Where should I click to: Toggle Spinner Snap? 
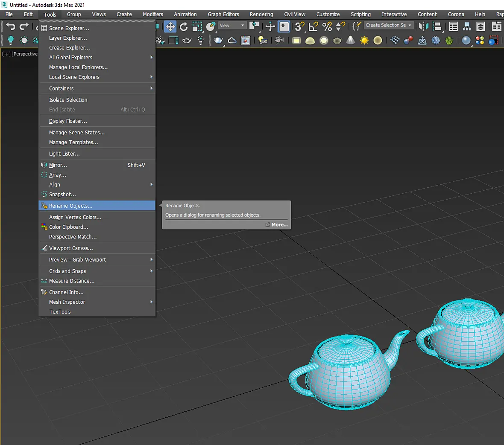(340, 26)
